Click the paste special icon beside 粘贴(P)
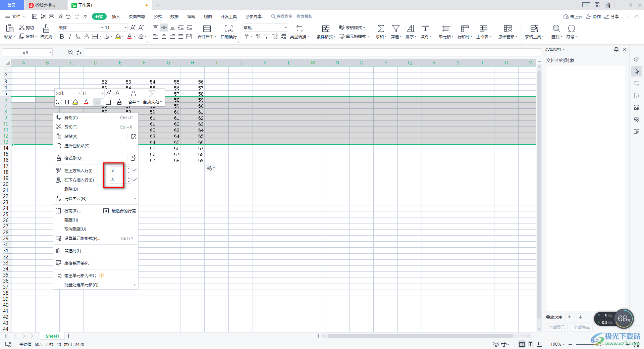 tap(133, 136)
